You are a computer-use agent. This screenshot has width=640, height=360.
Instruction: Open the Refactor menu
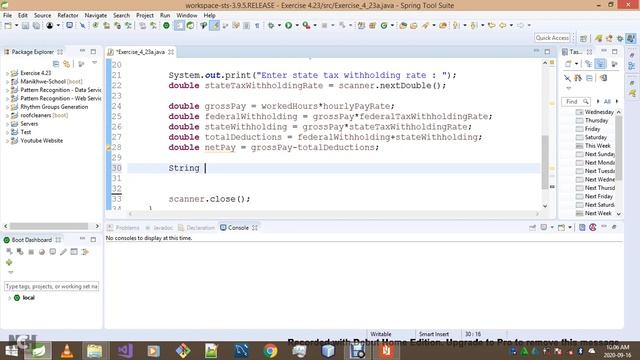click(x=68, y=15)
